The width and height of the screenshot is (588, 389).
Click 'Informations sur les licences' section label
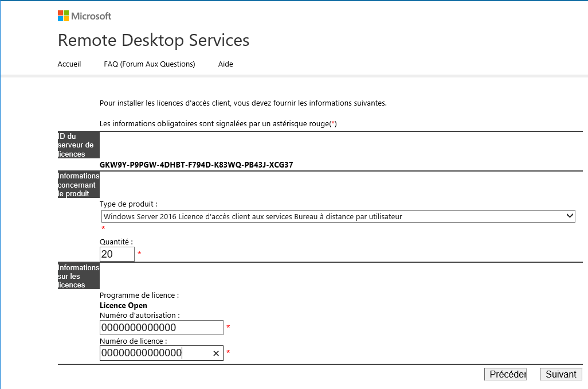click(x=79, y=276)
